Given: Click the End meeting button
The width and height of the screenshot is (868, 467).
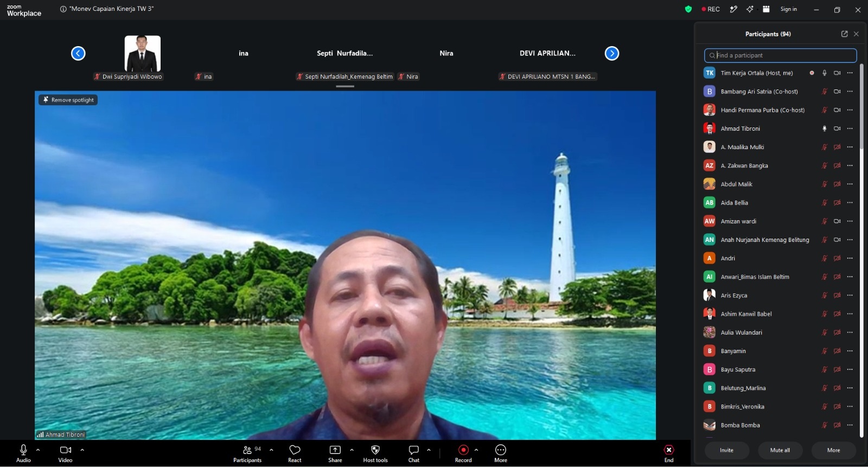Looking at the screenshot, I should (x=669, y=453).
